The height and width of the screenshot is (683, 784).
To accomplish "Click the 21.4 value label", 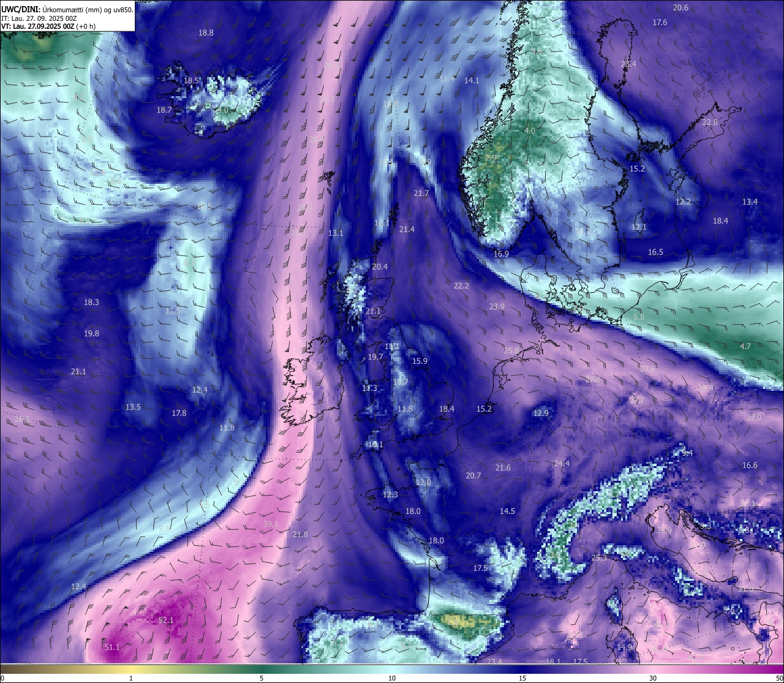I will (x=407, y=230).
